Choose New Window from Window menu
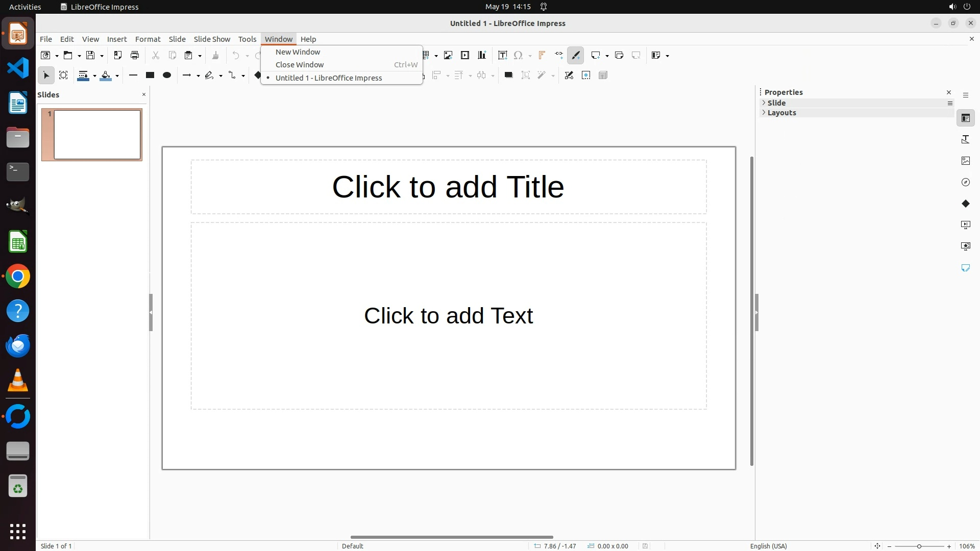The width and height of the screenshot is (980, 551). tap(298, 52)
